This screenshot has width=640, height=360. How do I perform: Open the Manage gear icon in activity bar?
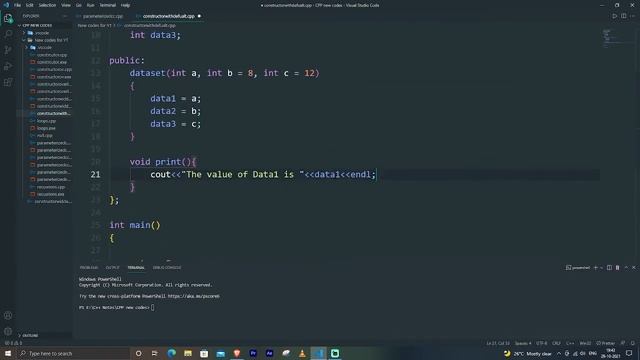pos(8,331)
